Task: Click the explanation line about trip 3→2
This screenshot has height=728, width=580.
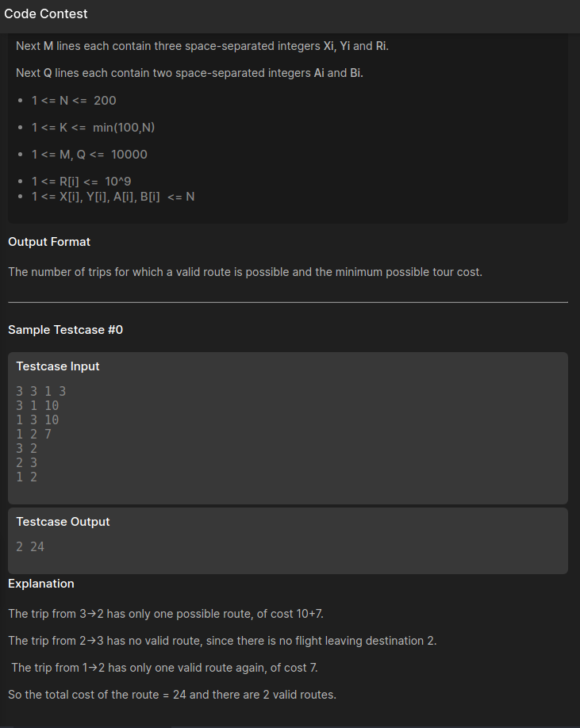Action: (166, 614)
